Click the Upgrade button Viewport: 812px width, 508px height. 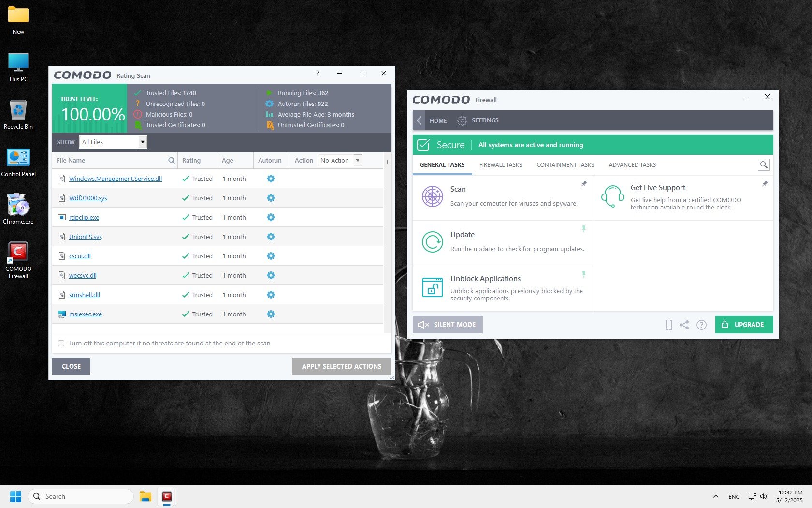click(744, 325)
